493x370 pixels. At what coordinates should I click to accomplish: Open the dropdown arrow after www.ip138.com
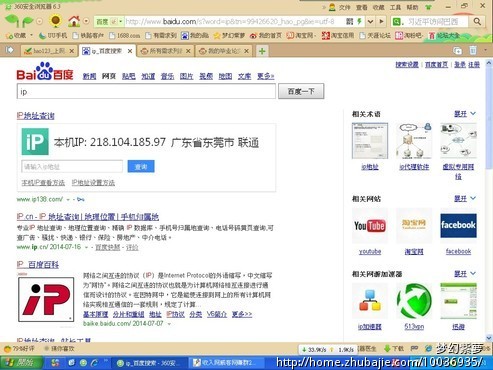(68, 200)
